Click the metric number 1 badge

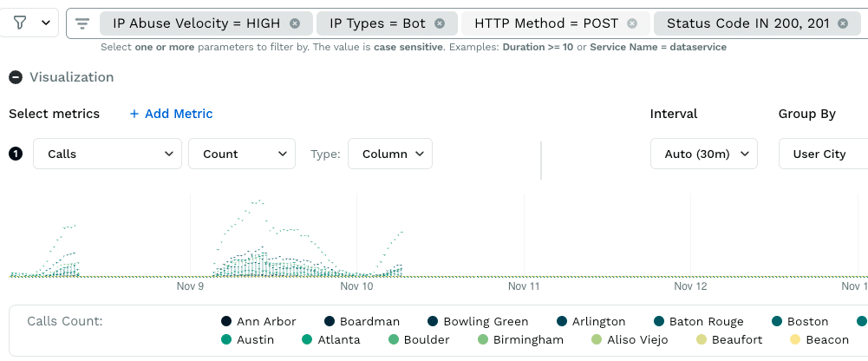point(16,154)
